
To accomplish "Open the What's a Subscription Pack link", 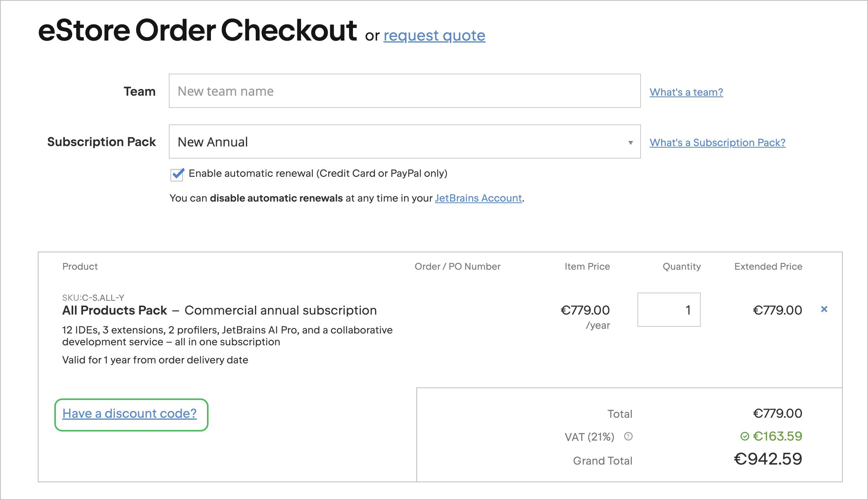I will [x=717, y=143].
